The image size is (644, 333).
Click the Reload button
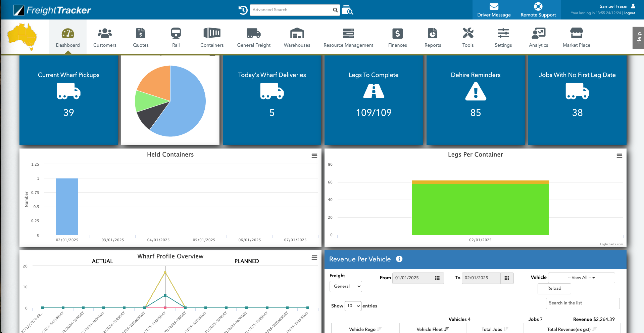click(x=554, y=288)
